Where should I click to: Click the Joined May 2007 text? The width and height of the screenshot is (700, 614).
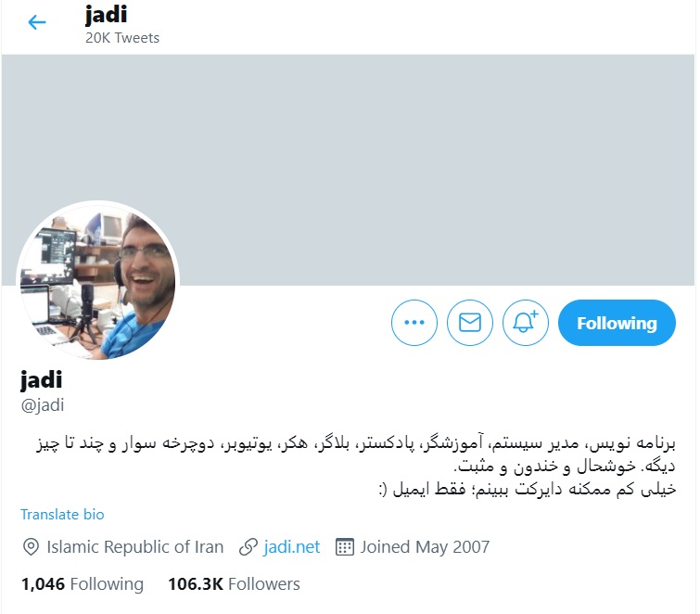(x=425, y=547)
